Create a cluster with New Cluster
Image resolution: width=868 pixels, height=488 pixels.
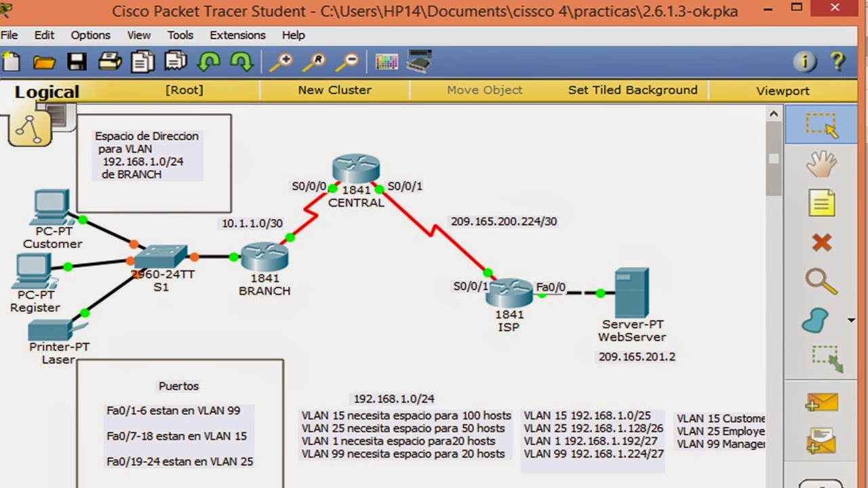coord(334,89)
